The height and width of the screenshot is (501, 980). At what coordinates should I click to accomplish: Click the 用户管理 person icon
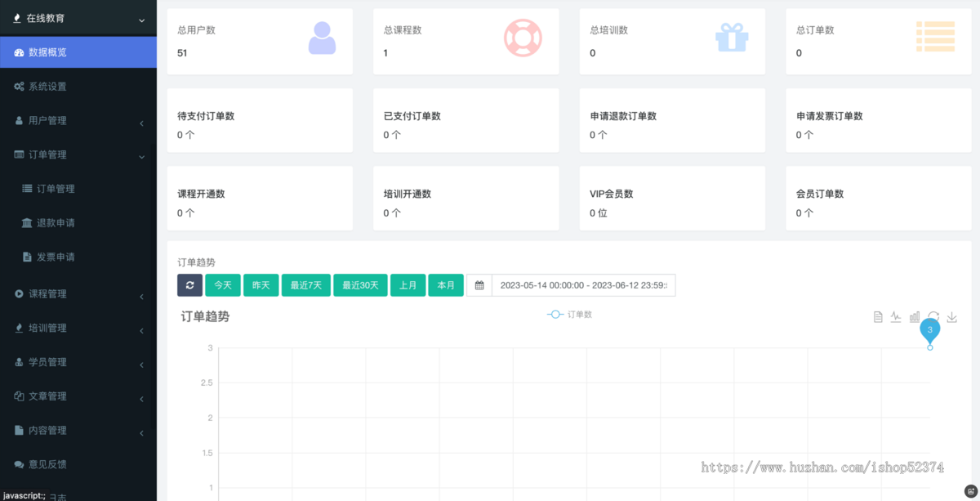[x=19, y=121]
